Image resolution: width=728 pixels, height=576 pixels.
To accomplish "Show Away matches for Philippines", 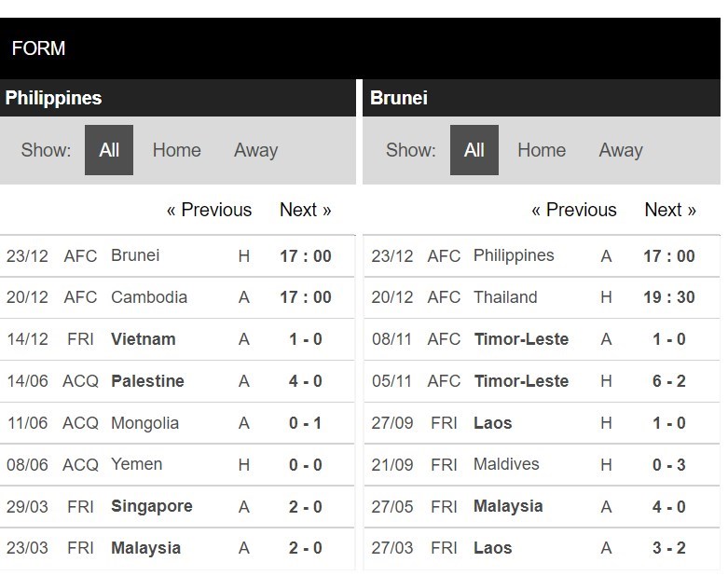I will [x=255, y=150].
